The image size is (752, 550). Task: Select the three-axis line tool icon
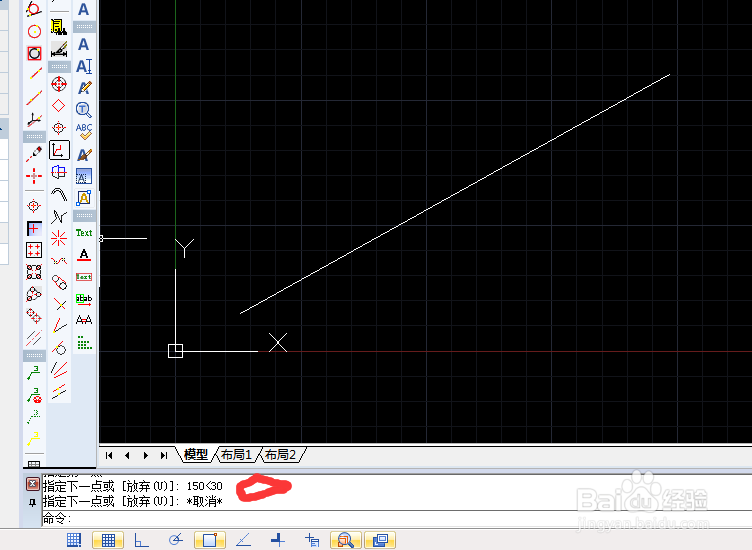[x=34, y=119]
